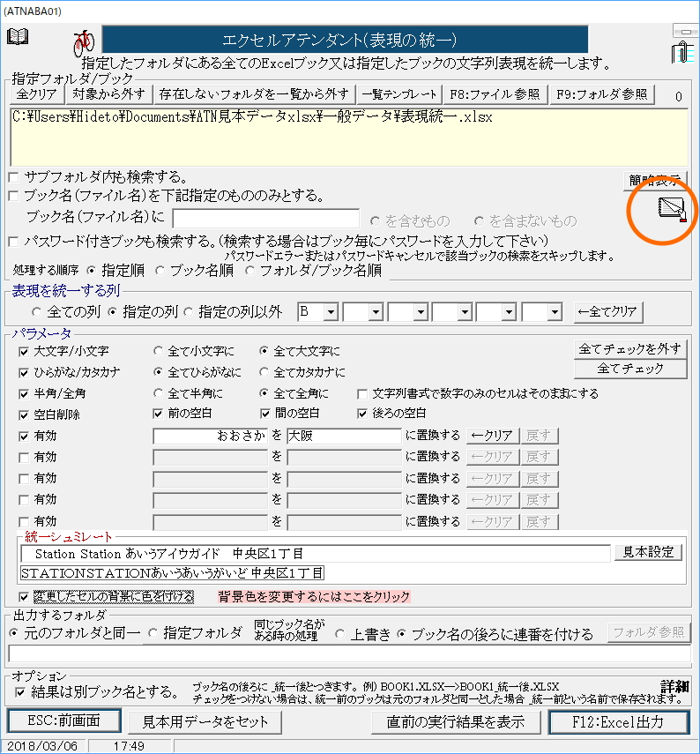
Task: Toggle 前の空白 checkbox
Action: [158, 414]
